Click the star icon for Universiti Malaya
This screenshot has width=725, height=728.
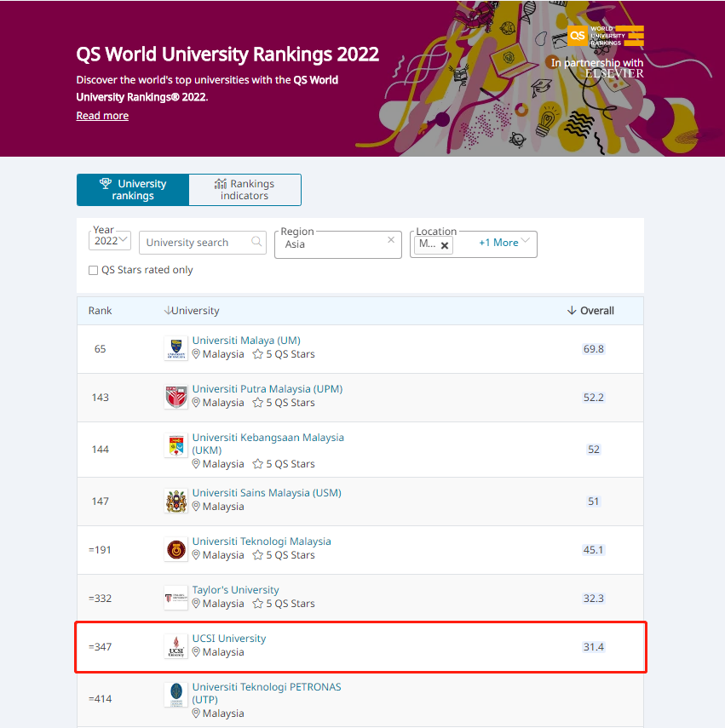tap(258, 354)
